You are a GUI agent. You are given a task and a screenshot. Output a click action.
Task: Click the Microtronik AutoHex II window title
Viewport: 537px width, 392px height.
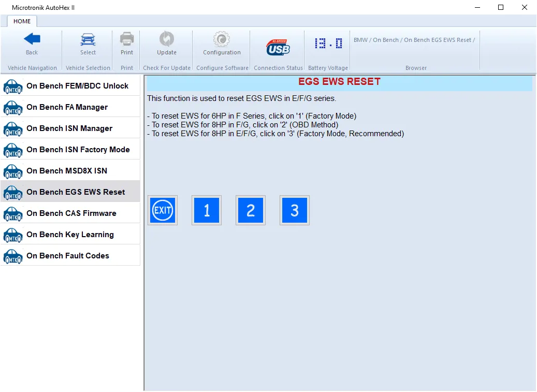pyautogui.click(x=43, y=8)
